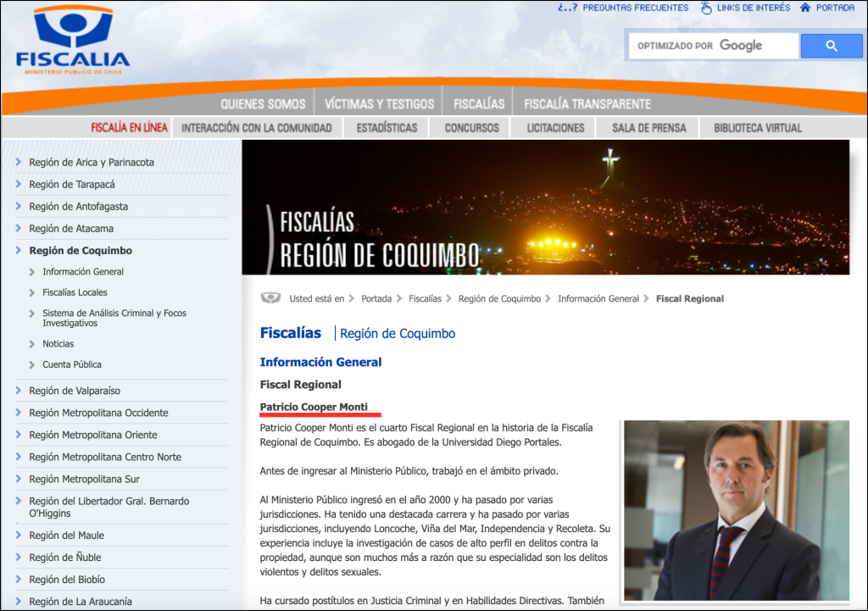Open Fiscalías Locales
The height and width of the screenshot is (611, 868).
[x=75, y=292]
